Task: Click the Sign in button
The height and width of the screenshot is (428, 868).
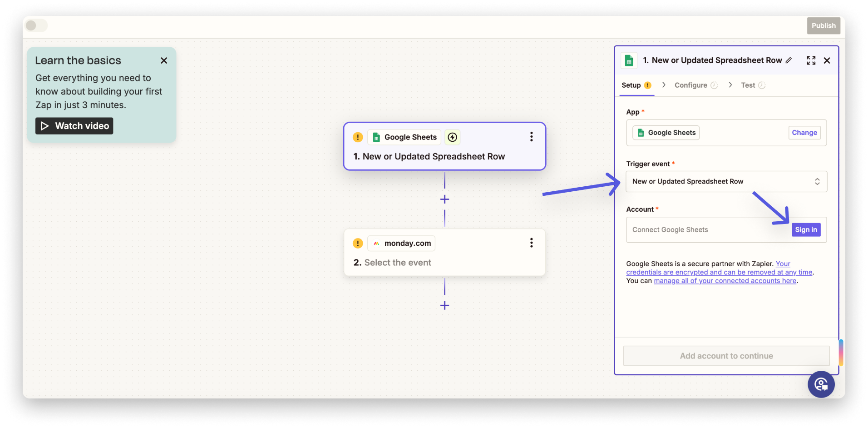Action: (806, 230)
